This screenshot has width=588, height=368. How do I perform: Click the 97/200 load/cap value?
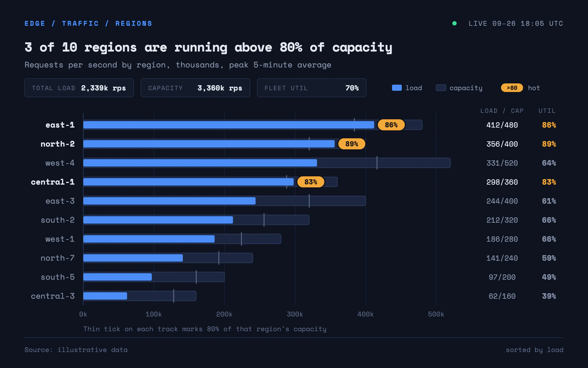click(502, 277)
